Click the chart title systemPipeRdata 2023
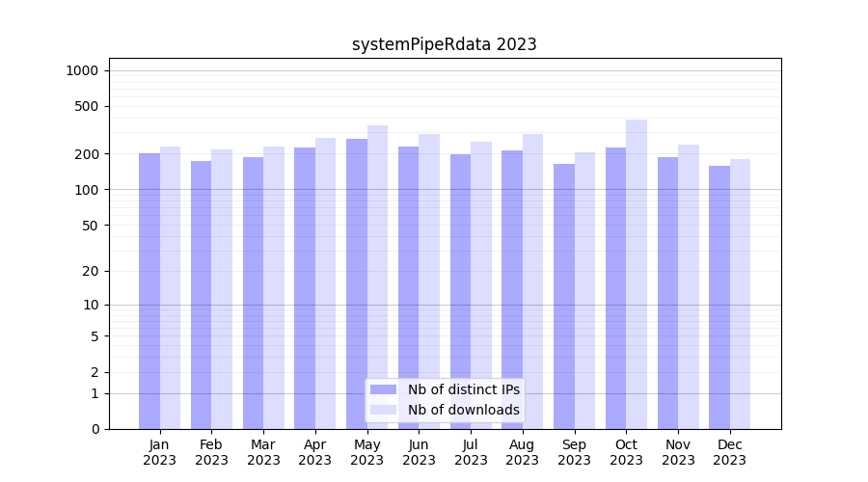This screenshot has height=482, width=868. click(x=444, y=44)
